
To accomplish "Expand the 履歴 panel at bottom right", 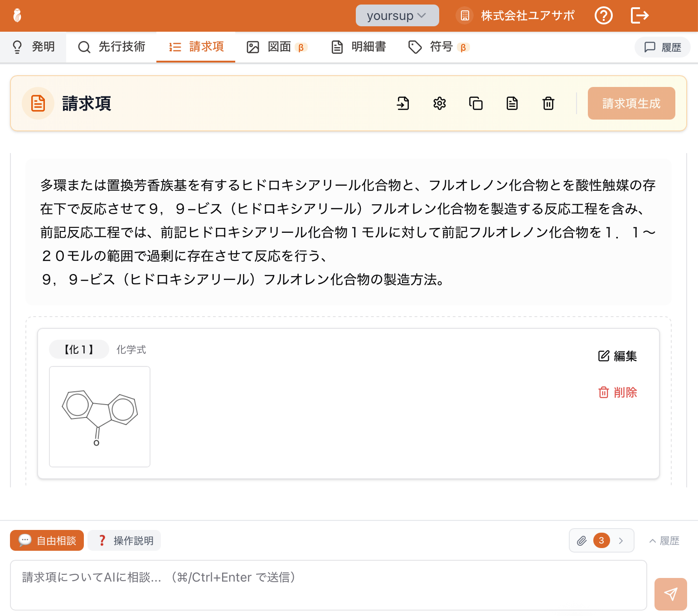I will tap(664, 541).
